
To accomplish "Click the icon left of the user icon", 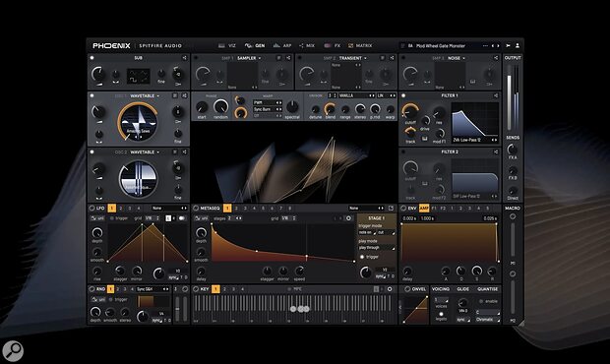I will pyautogui.click(x=508, y=45).
